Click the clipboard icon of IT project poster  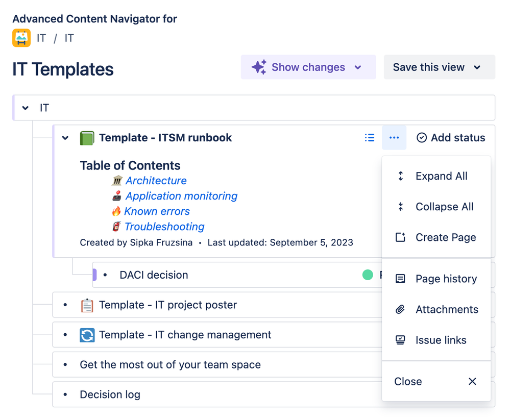pos(87,305)
